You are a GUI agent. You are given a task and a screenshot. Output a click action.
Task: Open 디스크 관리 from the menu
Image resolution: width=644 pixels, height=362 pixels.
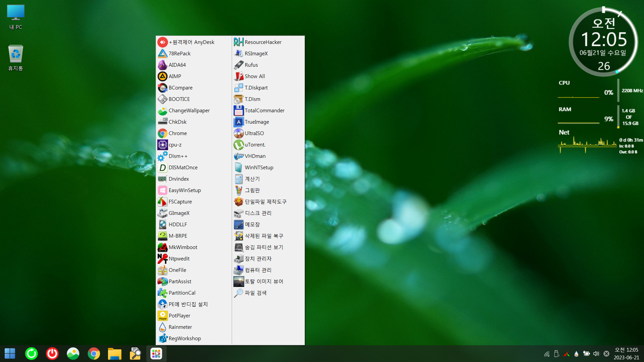point(268,213)
